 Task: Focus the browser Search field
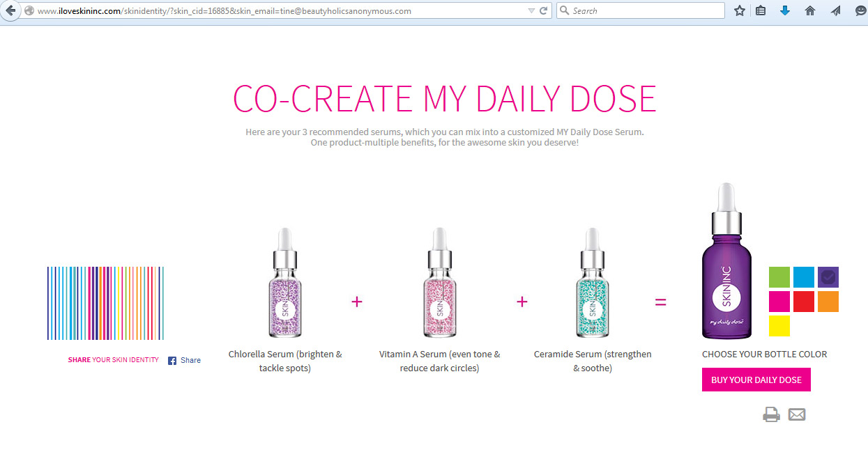(x=641, y=11)
